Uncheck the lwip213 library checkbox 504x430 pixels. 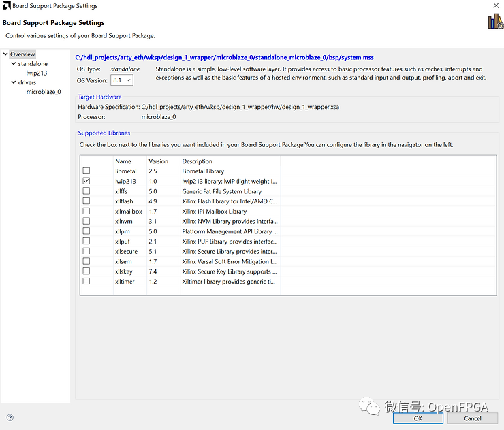click(86, 182)
